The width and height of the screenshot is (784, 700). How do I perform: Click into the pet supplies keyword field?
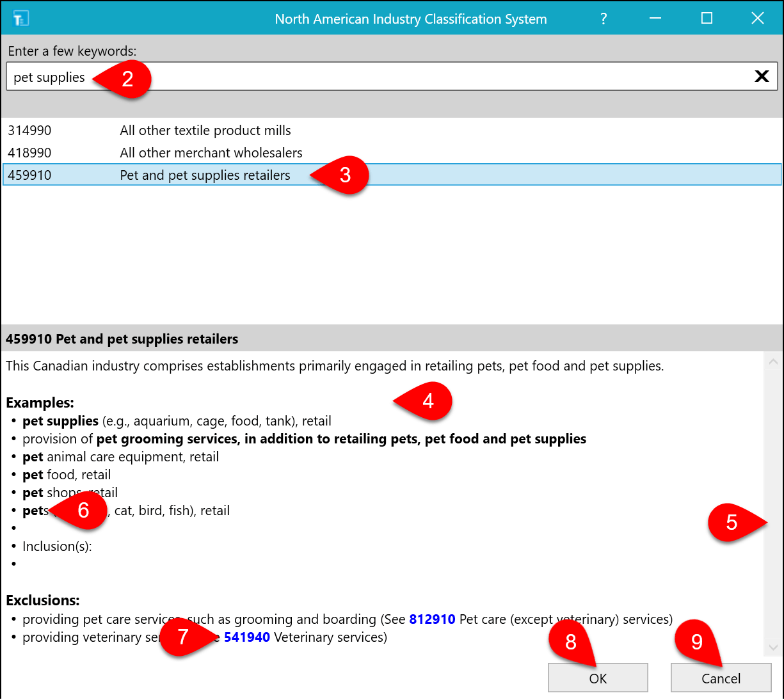[392, 77]
